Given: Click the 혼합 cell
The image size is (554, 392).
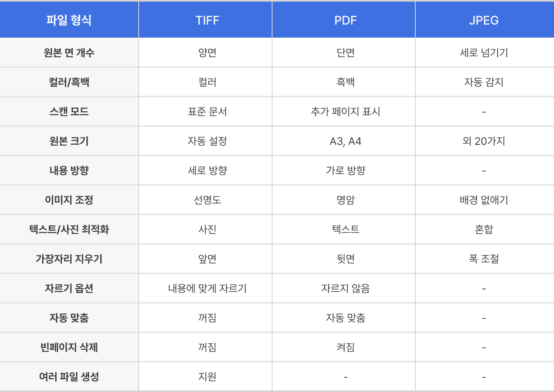Looking at the screenshot, I should [484, 230].
